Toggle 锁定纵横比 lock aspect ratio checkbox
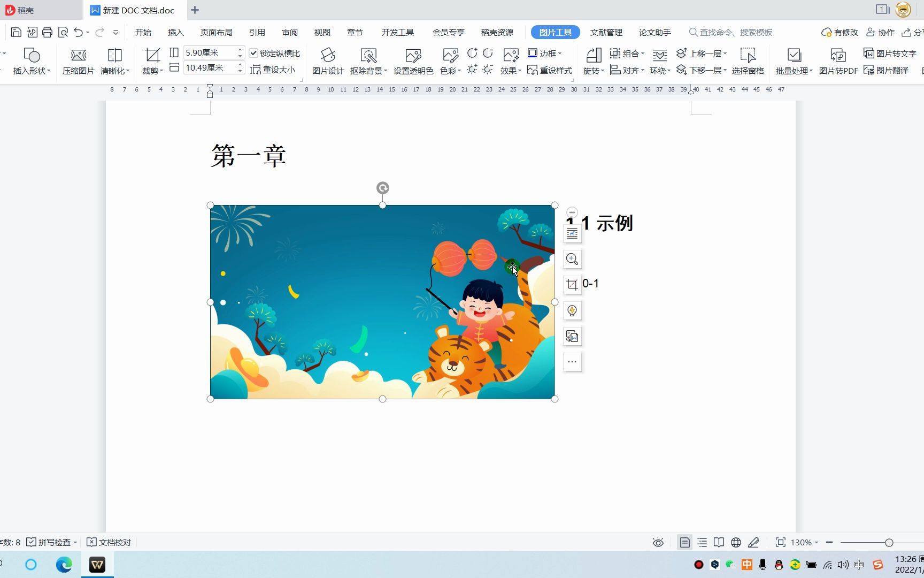 point(253,53)
